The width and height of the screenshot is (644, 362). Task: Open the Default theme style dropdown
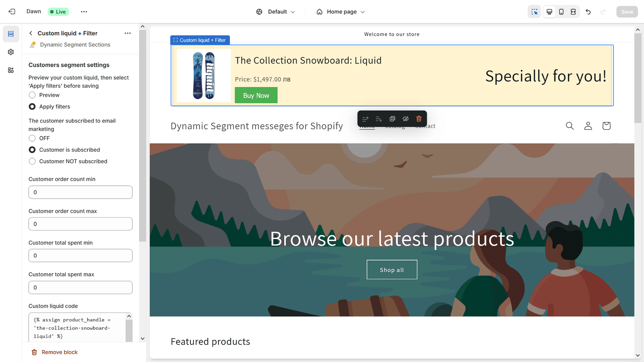tap(276, 12)
